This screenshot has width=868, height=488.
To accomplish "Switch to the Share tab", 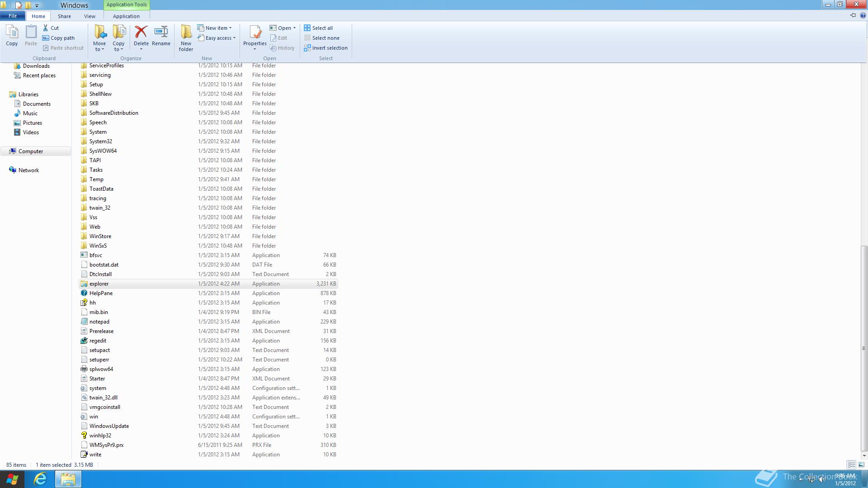I will tap(64, 16).
